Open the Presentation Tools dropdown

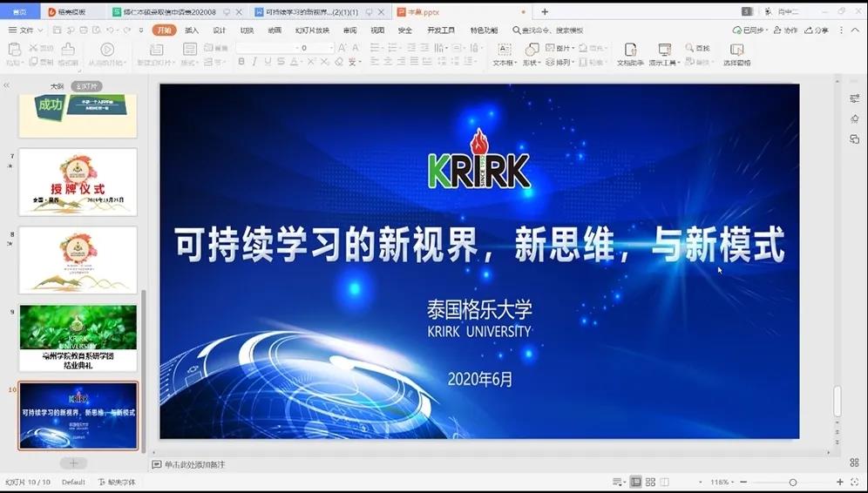[664, 54]
